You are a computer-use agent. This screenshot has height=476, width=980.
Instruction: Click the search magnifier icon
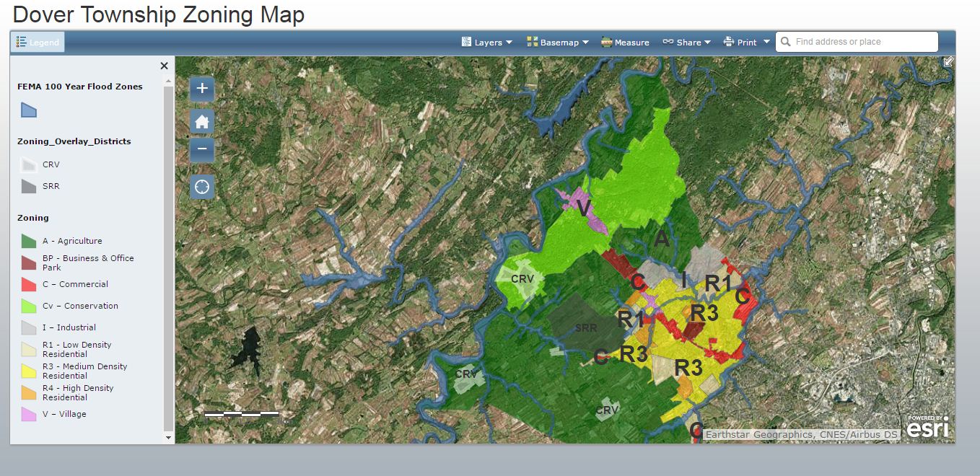(x=784, y=42)
